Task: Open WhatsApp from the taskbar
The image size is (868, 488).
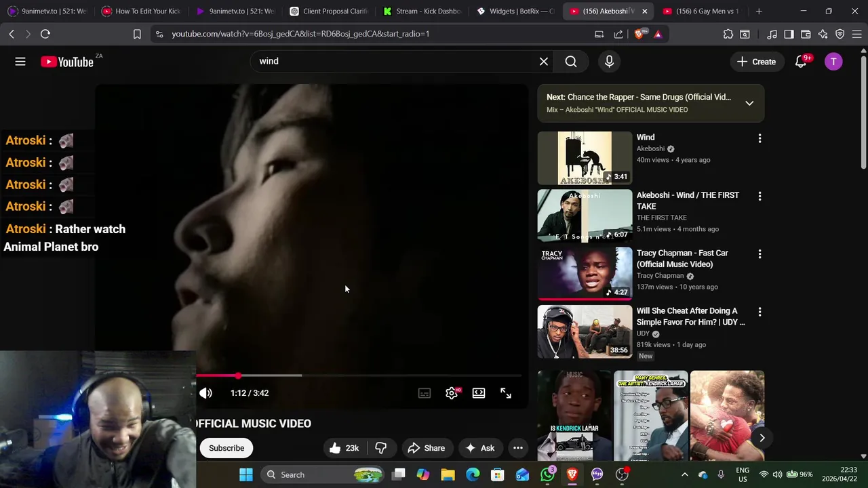Action: [x=547, y=474]
